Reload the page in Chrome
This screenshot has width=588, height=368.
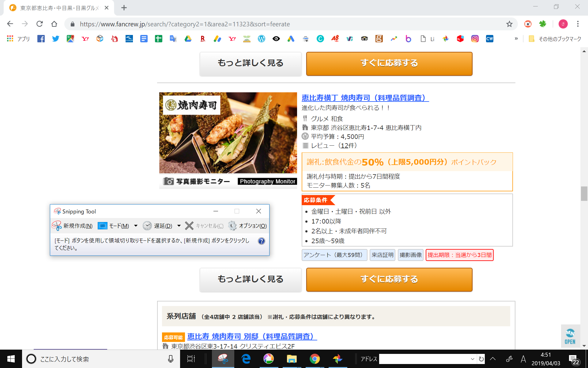pyautogui.click(x=40, y=24)
